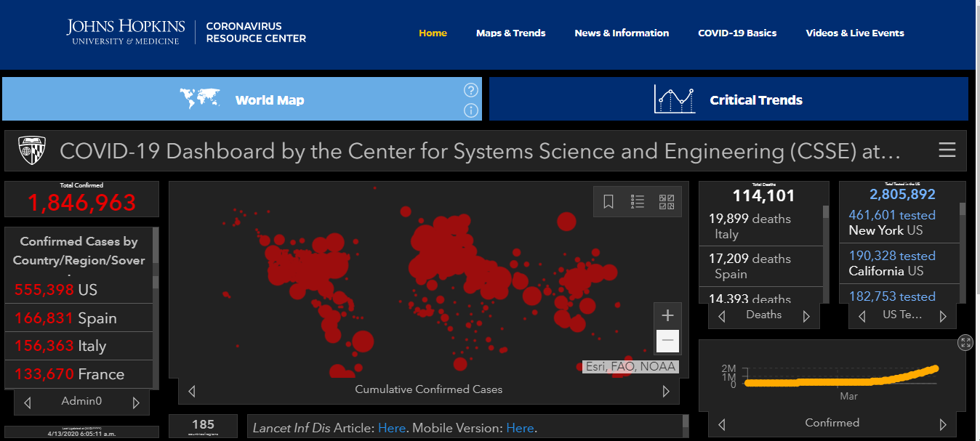Select '19,899 deaths Italy' row
Viewport: 980px width, 441px height.
761,226
